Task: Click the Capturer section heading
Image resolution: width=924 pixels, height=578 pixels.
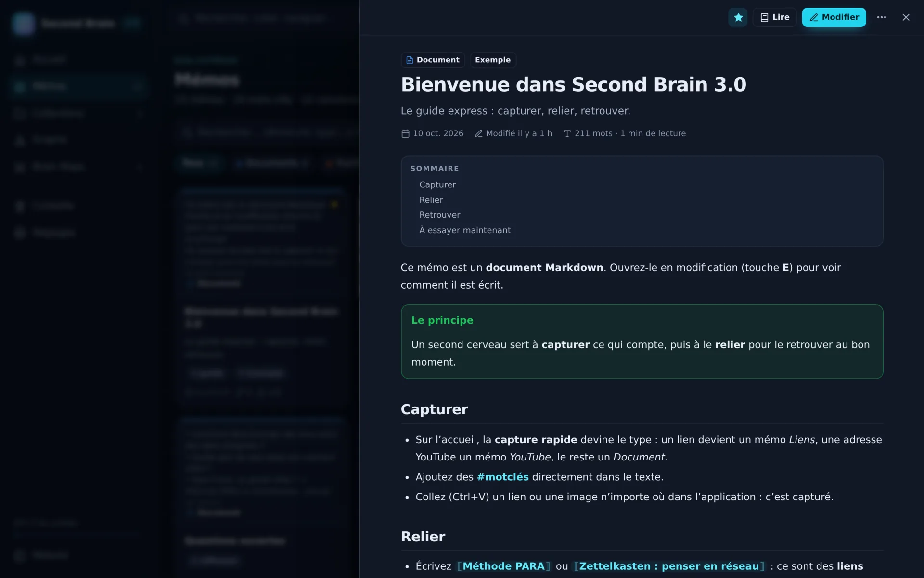Action: tap(434, 409)
